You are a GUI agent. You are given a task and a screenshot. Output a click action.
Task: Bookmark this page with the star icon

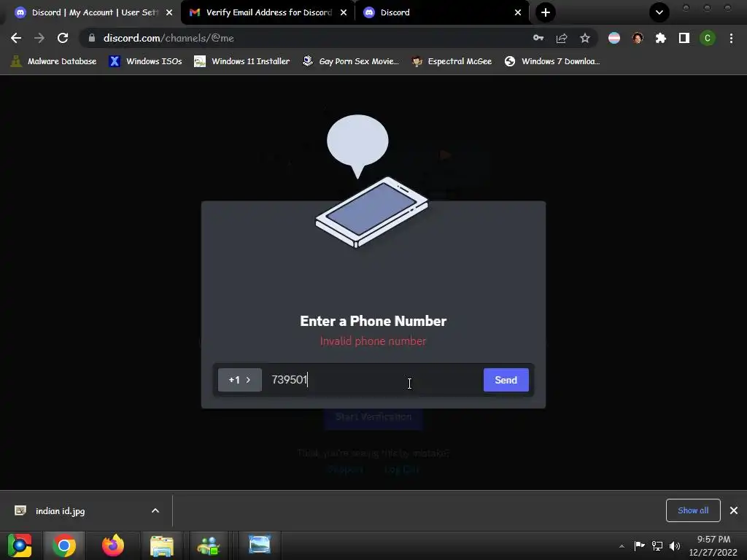[x=585, y=38]
